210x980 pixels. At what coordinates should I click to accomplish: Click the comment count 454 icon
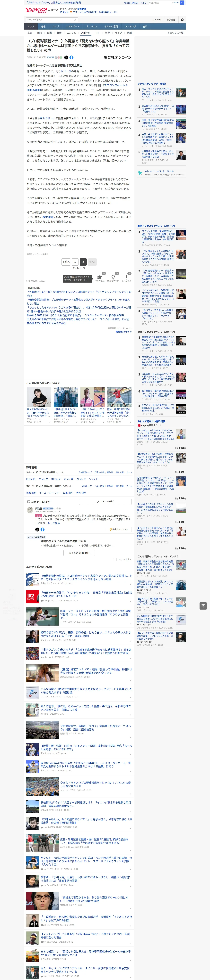(50, 57)
